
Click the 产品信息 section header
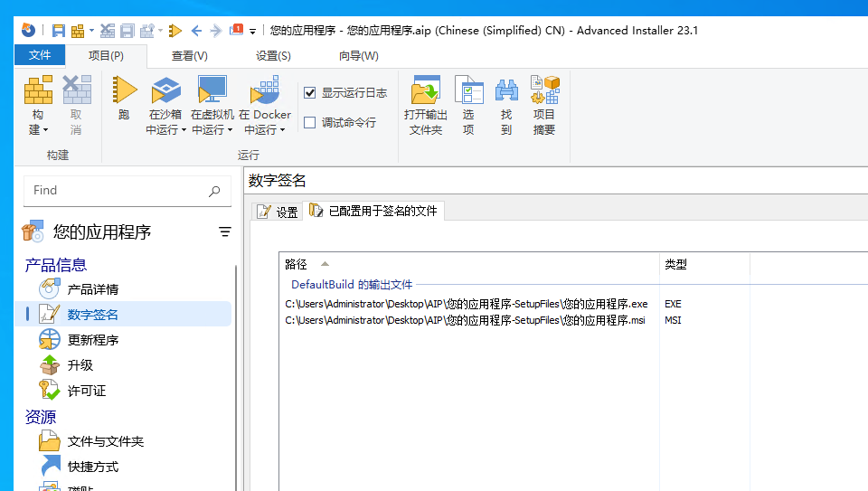[x=55, y=265]
